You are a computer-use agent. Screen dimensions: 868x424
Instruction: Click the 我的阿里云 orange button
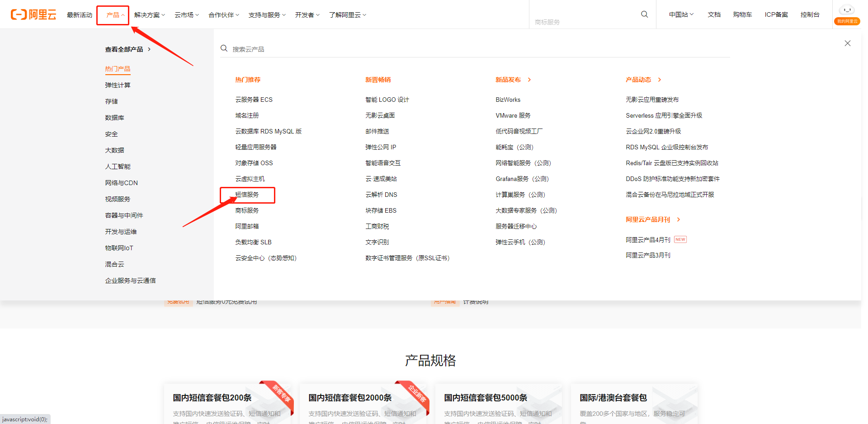tap(847, 21)
